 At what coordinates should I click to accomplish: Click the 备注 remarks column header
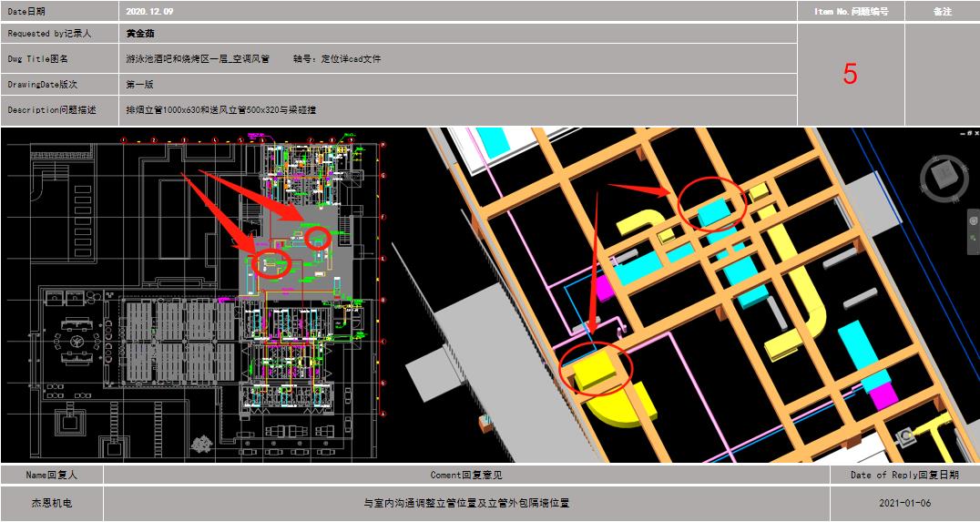click(x=942, y=12)
